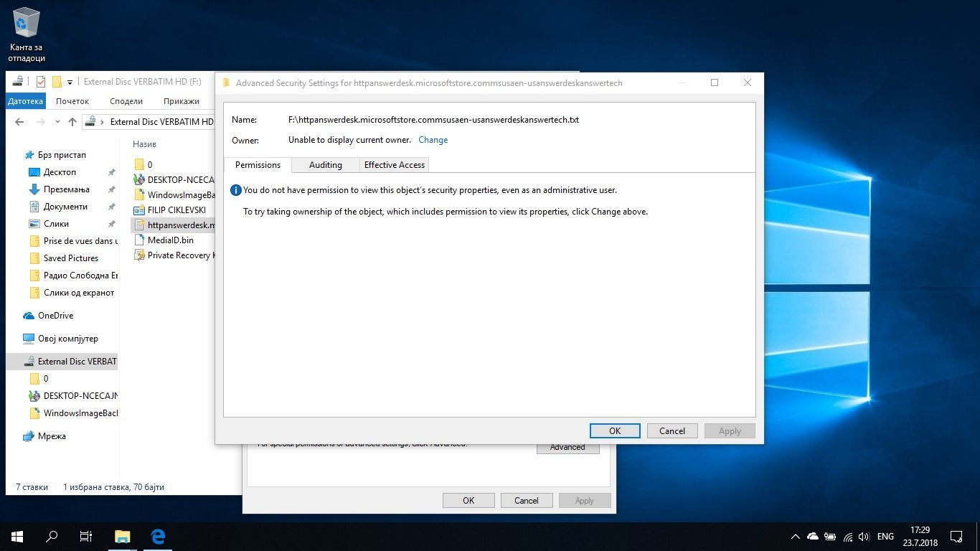Image resolution: width=980 pixels, height=551 pixels.
Task: Open the Радио Слободна folder shortcut
Action: point(73,275)
